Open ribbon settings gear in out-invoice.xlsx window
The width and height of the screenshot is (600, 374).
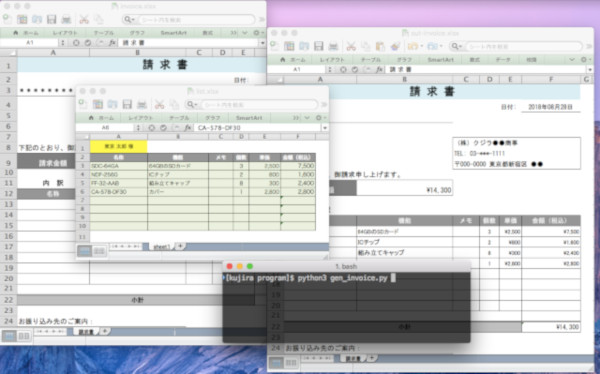585,60
